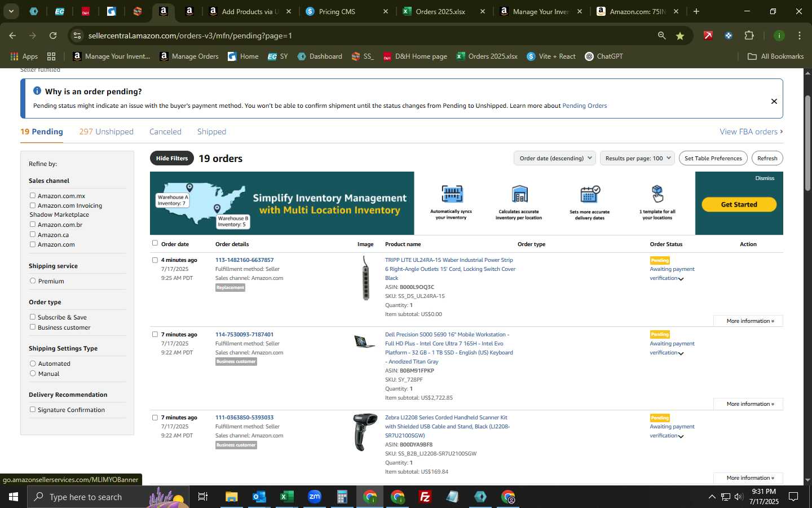Reload the page with browser refresh icon
Viewport: 812px width, 508px height.
point(53,36)
